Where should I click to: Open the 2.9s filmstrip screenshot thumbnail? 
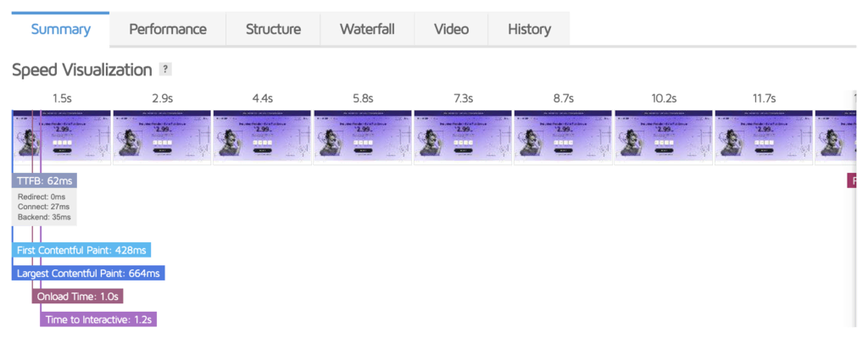click(x=162, y=136)
